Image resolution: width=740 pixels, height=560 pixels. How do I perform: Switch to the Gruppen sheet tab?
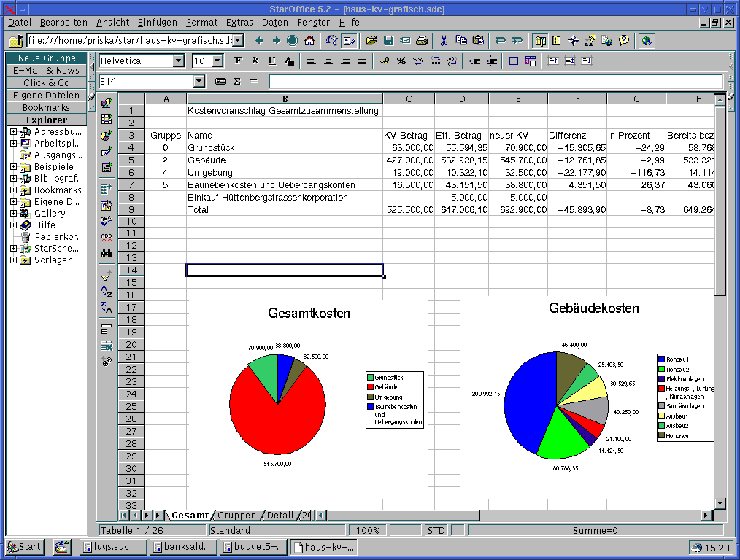pyautogui.click(x=236, y=516)
